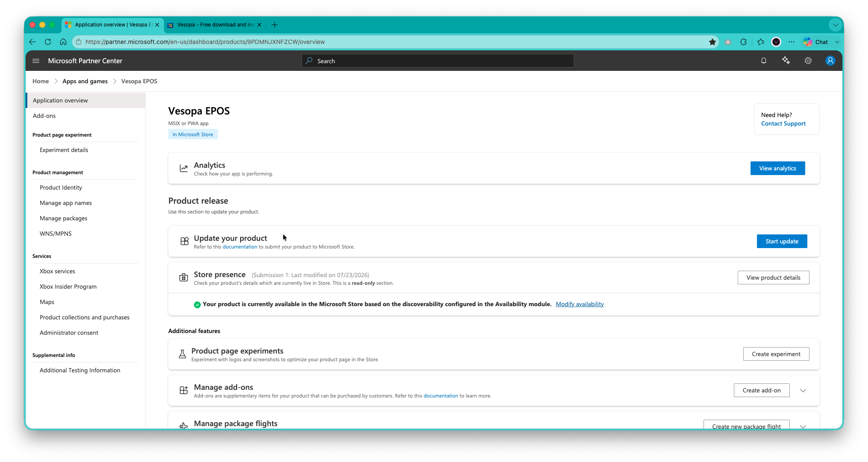Click the Product page experiments flask icon
This screenshot has height=462, width=868.
[x=182, y=354]
